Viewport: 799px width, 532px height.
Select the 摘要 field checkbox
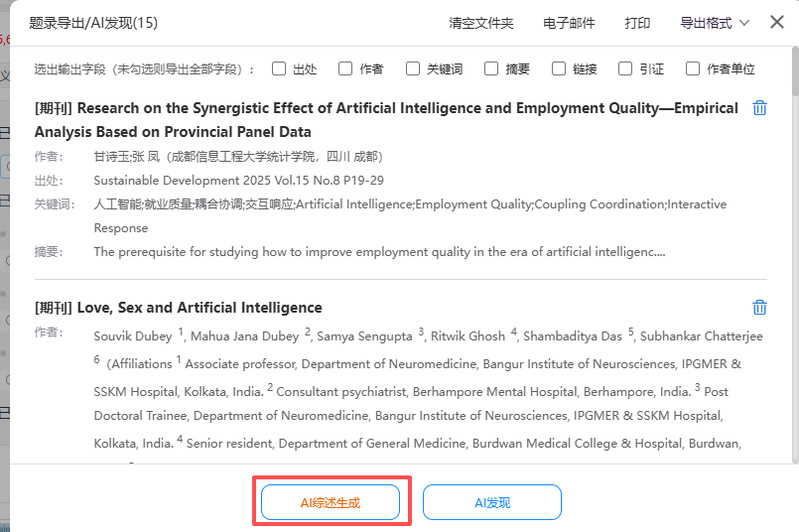tap(491, 69)
